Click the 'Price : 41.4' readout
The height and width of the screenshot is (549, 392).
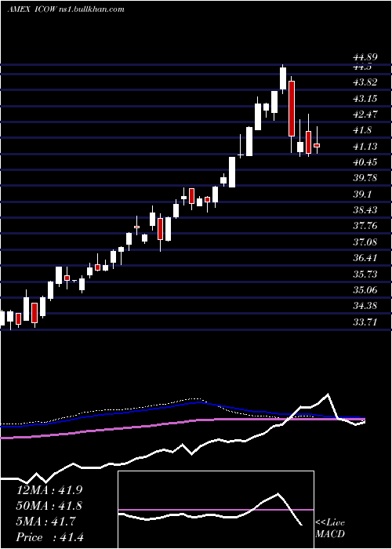coord(49,537)
